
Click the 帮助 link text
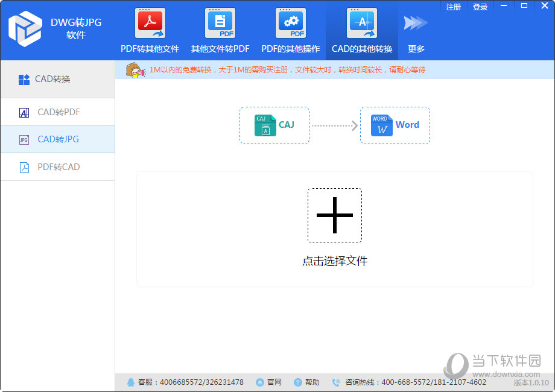[x=312, y=382]
